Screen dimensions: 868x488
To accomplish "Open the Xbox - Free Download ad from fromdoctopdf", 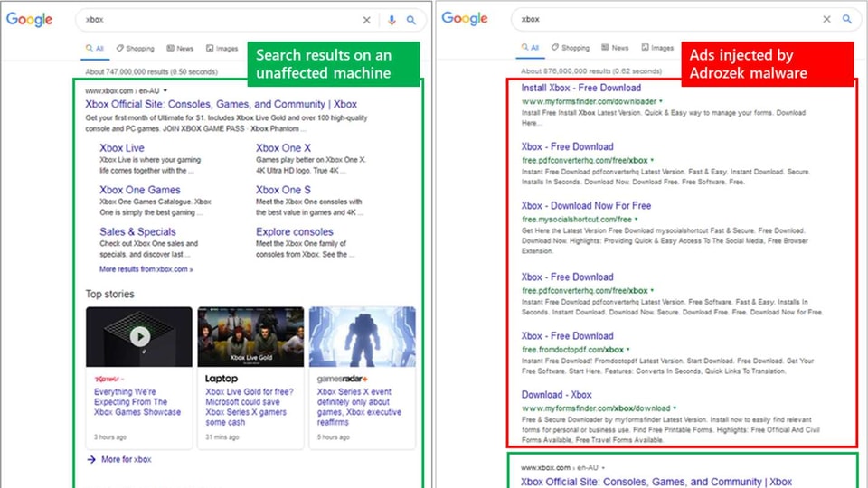I will click(568, 336).
